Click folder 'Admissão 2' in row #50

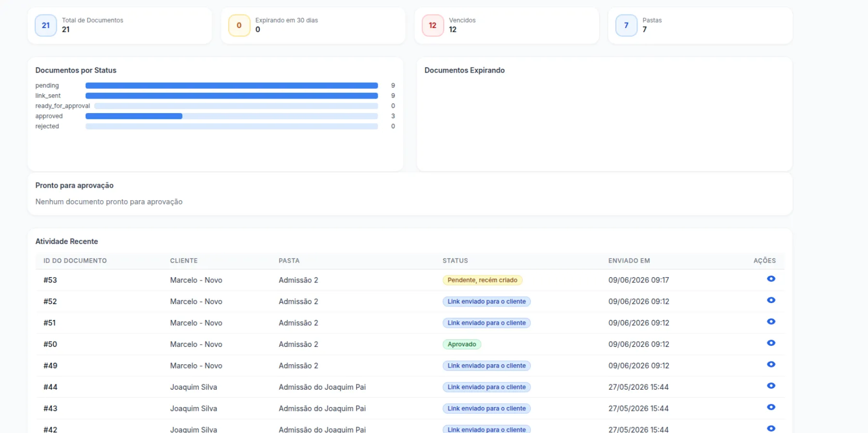pos(298,344)
